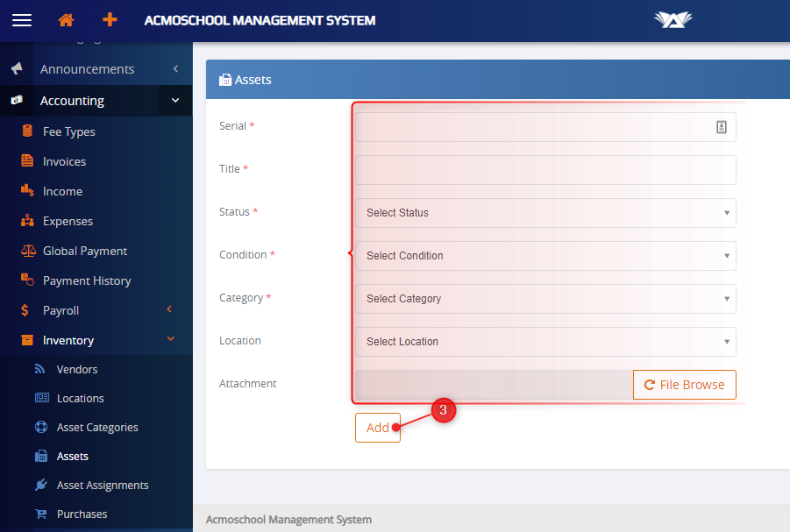Open the hamburger menu icon
Viewport: 790px width, 532px height.
pyautogui.click(x=22, y=20)
